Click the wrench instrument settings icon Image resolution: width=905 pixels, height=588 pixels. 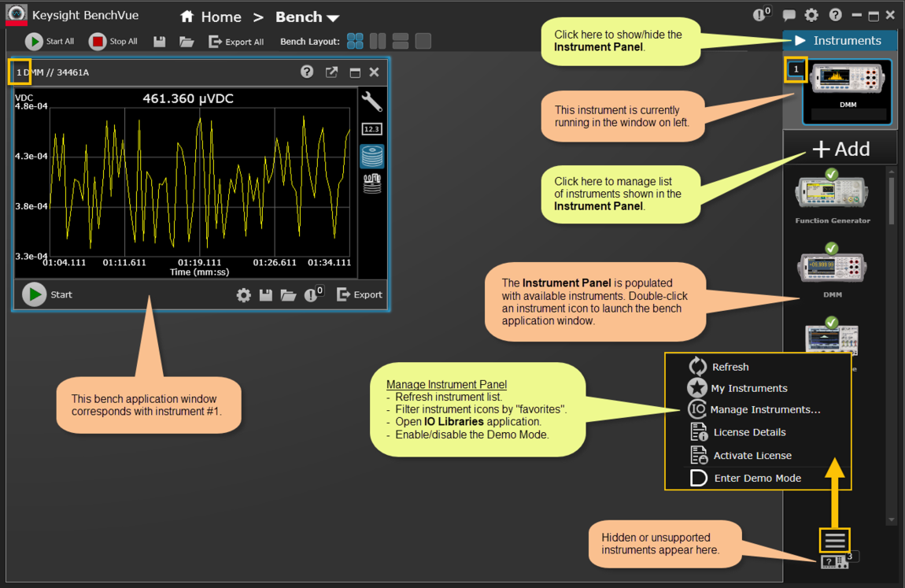coord(371,102)
